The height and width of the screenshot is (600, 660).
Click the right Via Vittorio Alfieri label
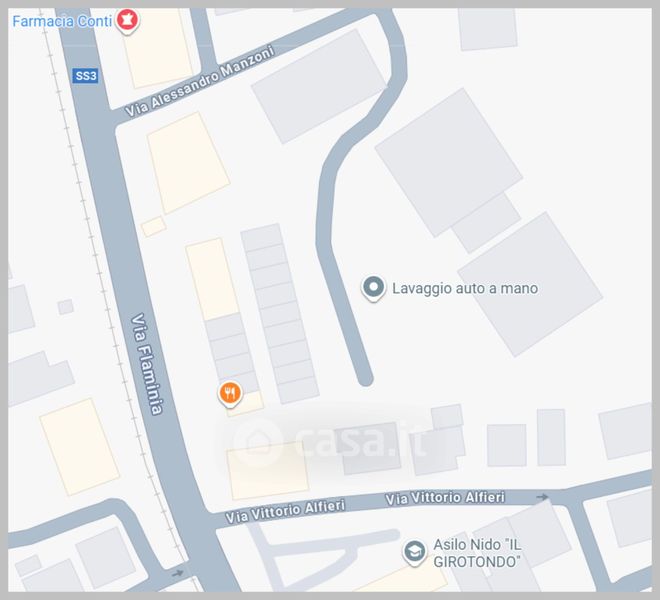coord(445,498)
